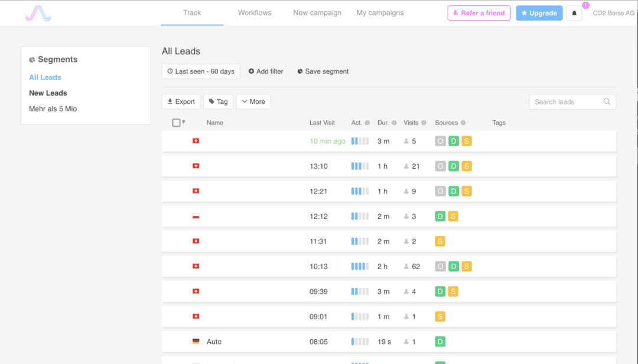
Task: Click the activity bar in 10:13 row
Action: point(360,267)
